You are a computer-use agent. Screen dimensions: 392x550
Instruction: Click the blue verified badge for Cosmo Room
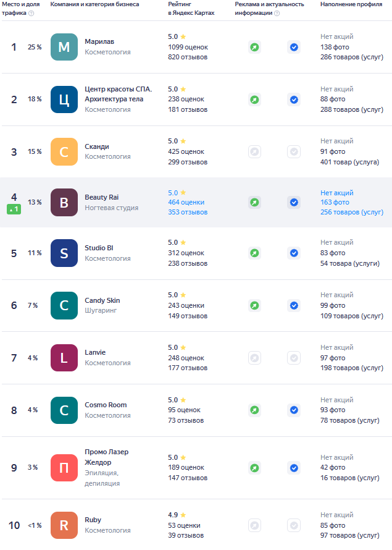[294, 410]
